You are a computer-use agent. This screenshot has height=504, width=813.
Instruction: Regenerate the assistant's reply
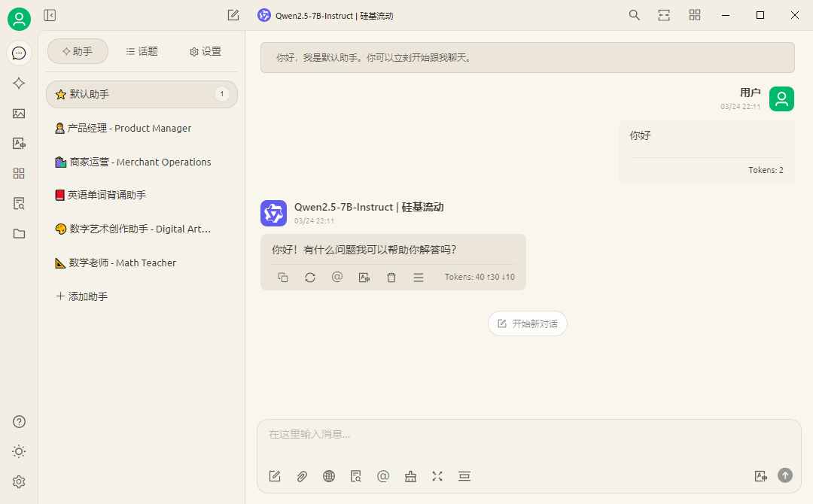(x=309, y=277)
